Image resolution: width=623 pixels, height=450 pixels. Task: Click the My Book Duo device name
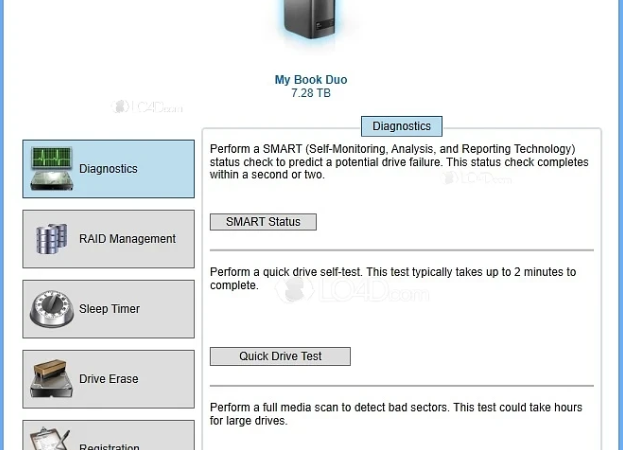coord(311,80)
